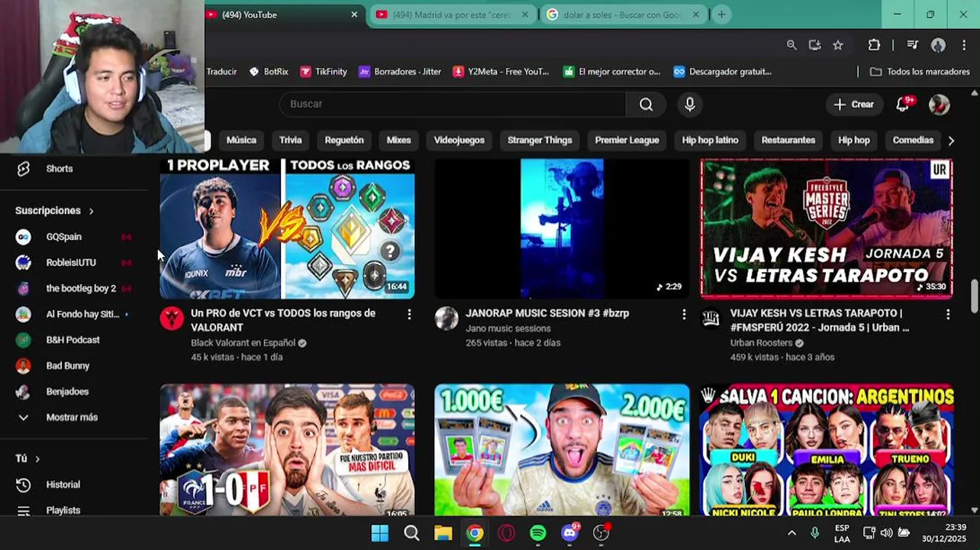The width and height of the screenshot is (980, 550).
Task: Open File Explorer from taskbar
Action: 443,533
